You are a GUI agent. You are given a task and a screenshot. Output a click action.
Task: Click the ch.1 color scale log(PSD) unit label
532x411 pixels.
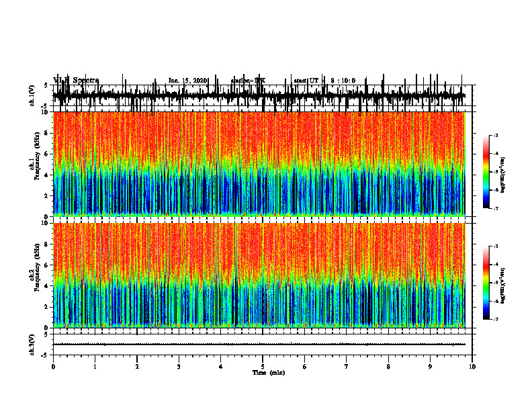coord(503,175)
